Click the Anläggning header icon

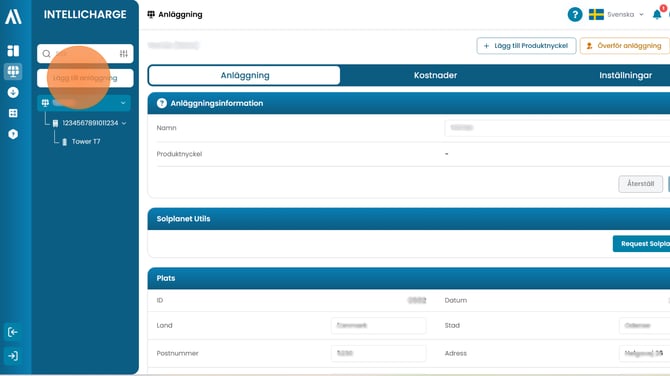point(151,15)
